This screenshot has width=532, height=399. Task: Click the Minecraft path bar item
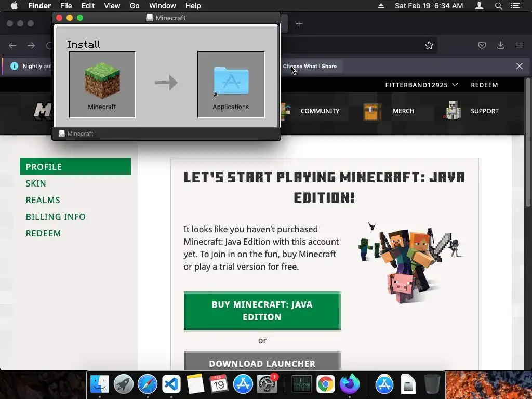click(x=76, y=134)
